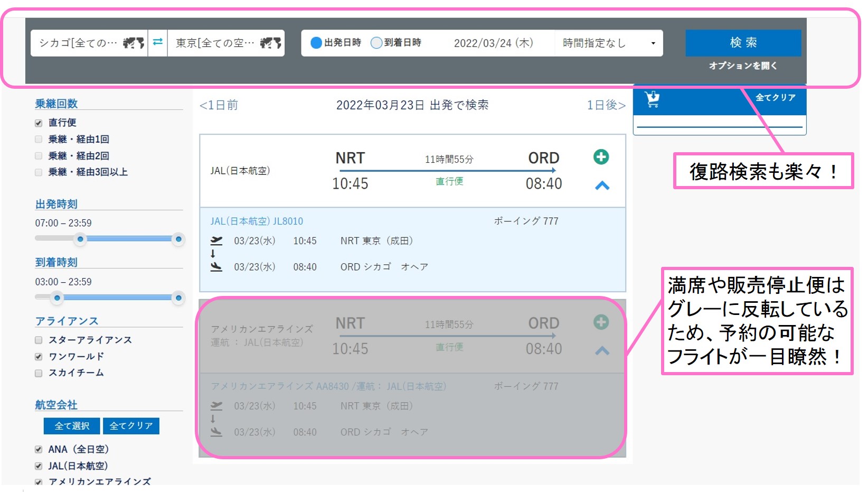868x492 pixels.
Task: Collapse the アメリカンエアラインズ flight details chevron
Action: (602, 350)
